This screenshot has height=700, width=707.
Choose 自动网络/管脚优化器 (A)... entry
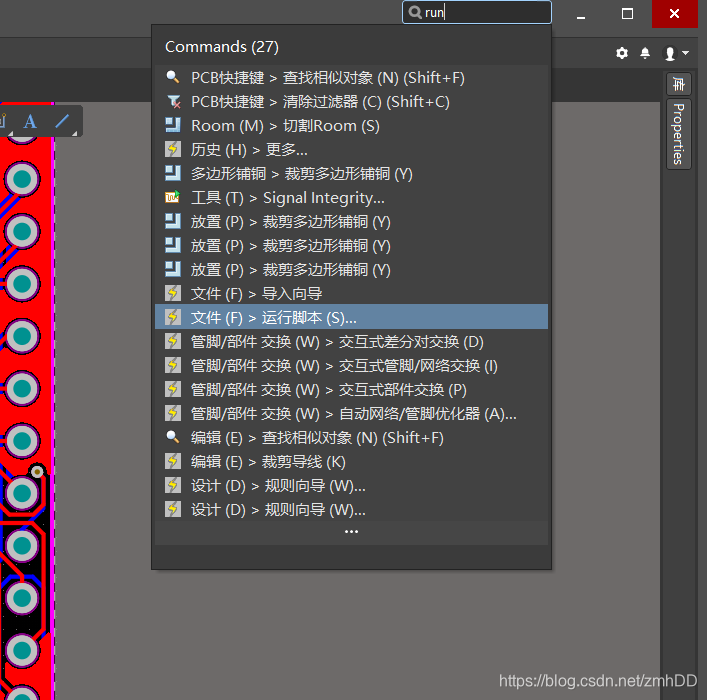click(351, 414)
